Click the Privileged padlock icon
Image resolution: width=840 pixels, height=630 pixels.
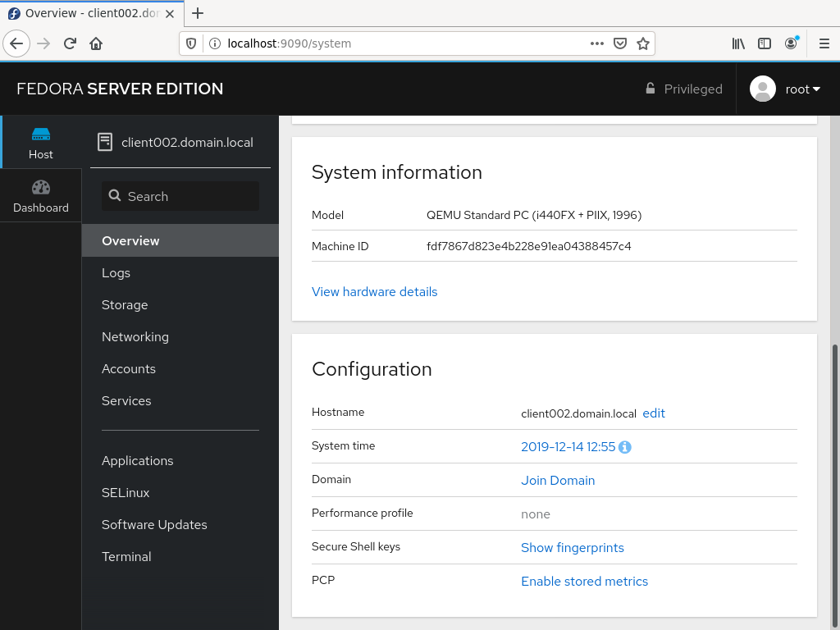[x=650, y=89]
